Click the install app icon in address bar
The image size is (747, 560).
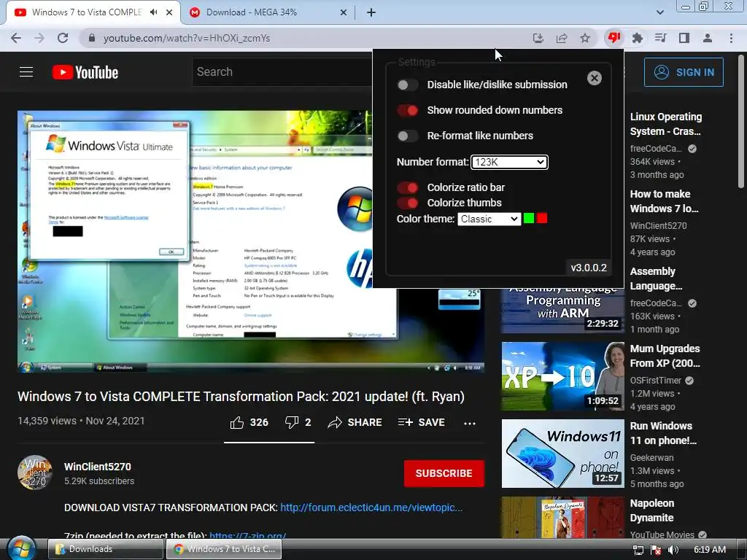(x=538, y=38)
